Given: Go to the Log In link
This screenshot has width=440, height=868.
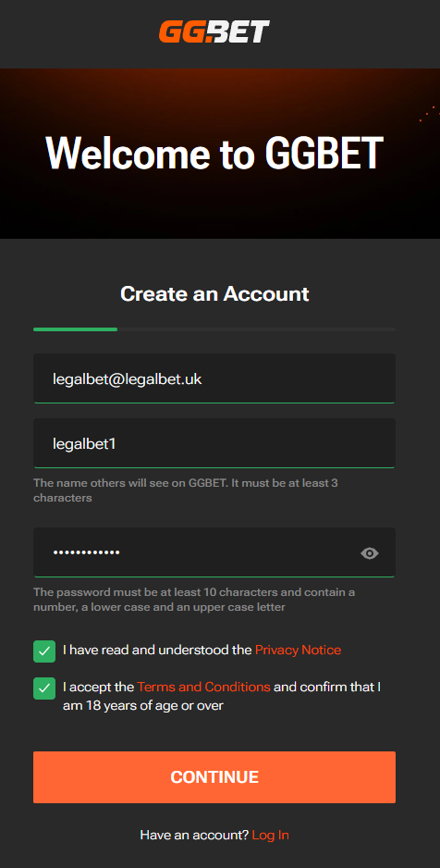Looking at the screenshot, I should [270, 835].
